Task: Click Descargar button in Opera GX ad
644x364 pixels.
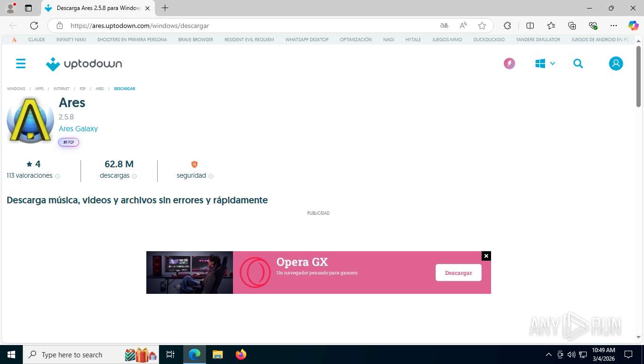Action: 458,273
